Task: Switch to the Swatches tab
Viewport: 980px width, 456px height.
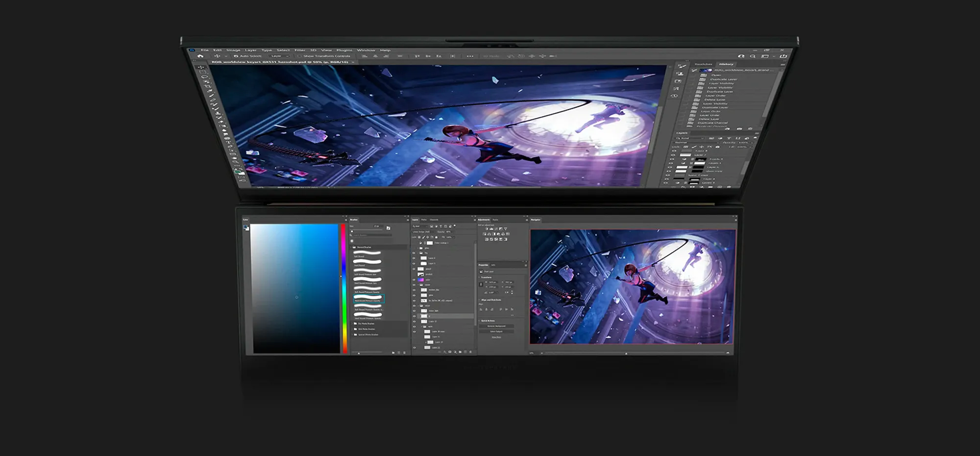Action: click(703, 64)
